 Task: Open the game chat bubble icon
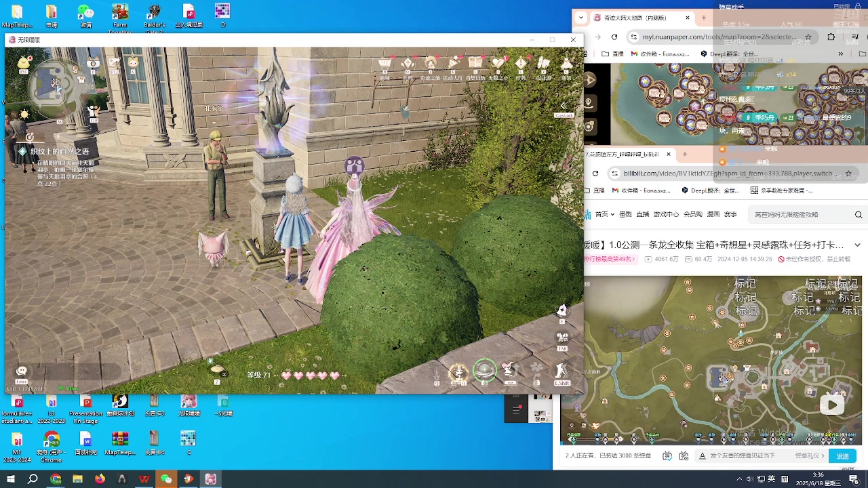(22, 371)
